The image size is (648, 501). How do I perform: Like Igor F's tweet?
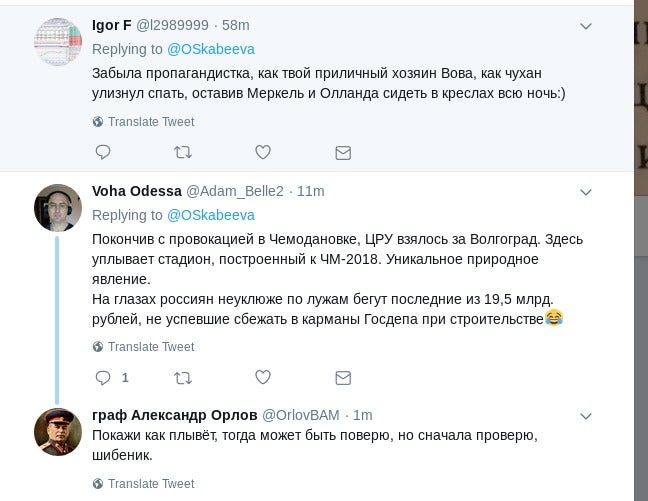[263, 152]
